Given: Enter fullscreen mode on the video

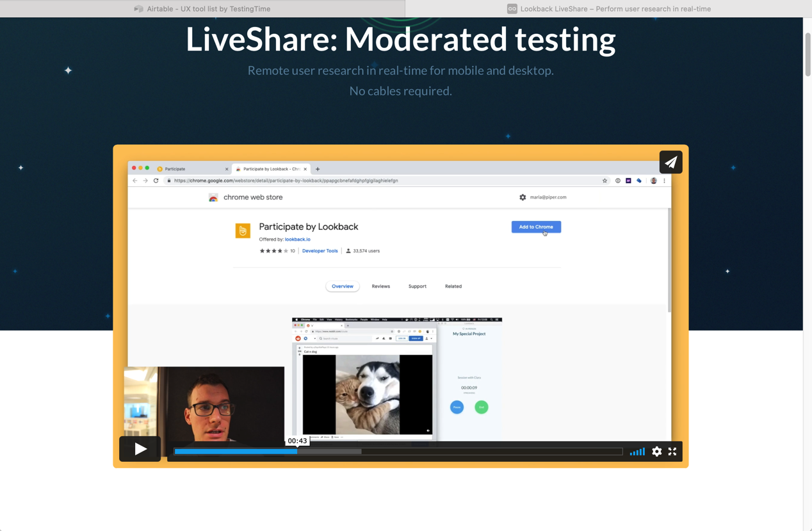Looking at the screenshot, I should (x=672, y=452).
